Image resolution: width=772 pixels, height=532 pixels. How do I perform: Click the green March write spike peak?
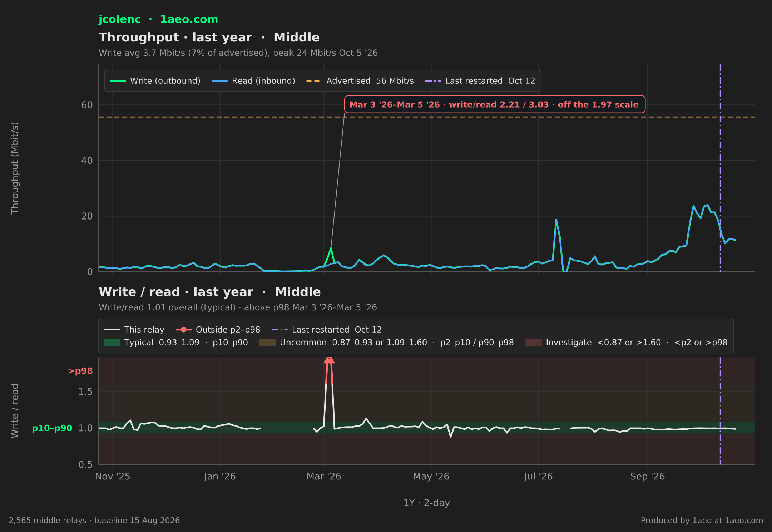coord(331,248)
